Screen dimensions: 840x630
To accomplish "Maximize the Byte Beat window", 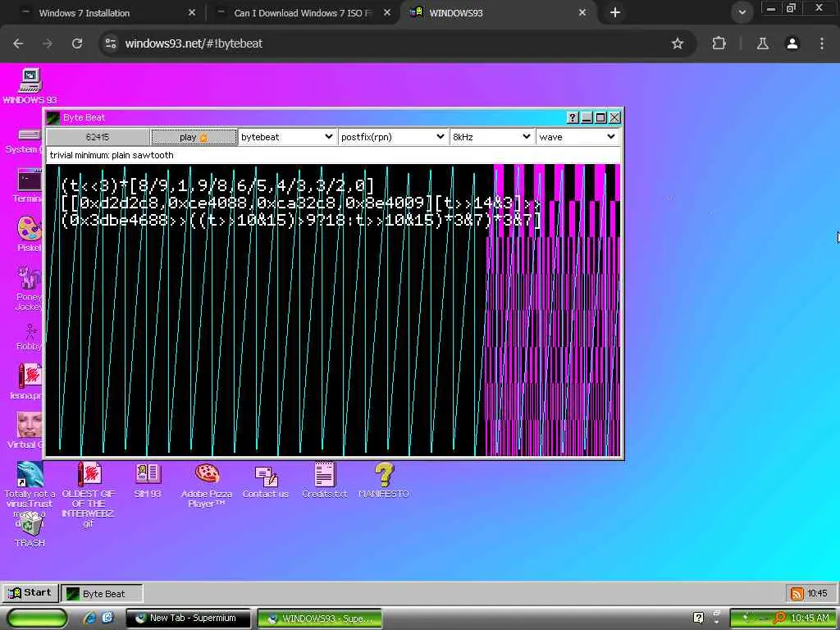I will (x=601, y=118).
